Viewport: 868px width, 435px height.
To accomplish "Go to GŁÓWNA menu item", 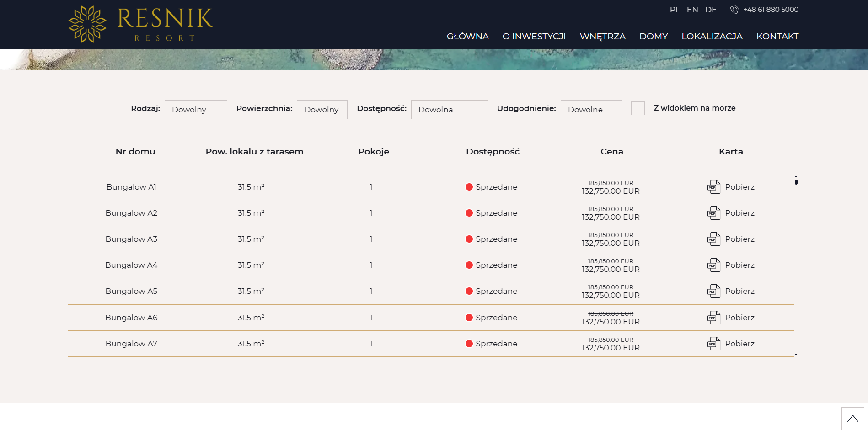I will [x=468, y=36].
